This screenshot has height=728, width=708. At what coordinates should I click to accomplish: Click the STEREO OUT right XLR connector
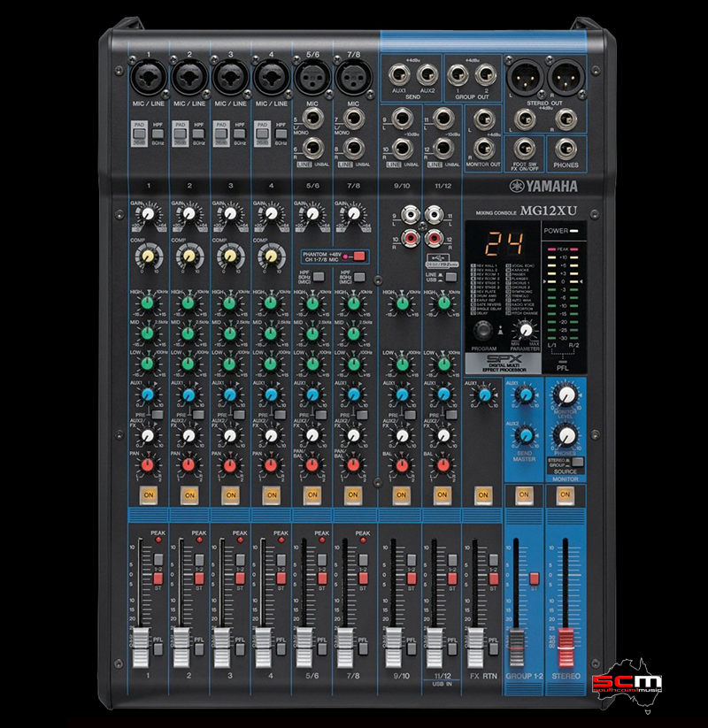pos(566,78)
